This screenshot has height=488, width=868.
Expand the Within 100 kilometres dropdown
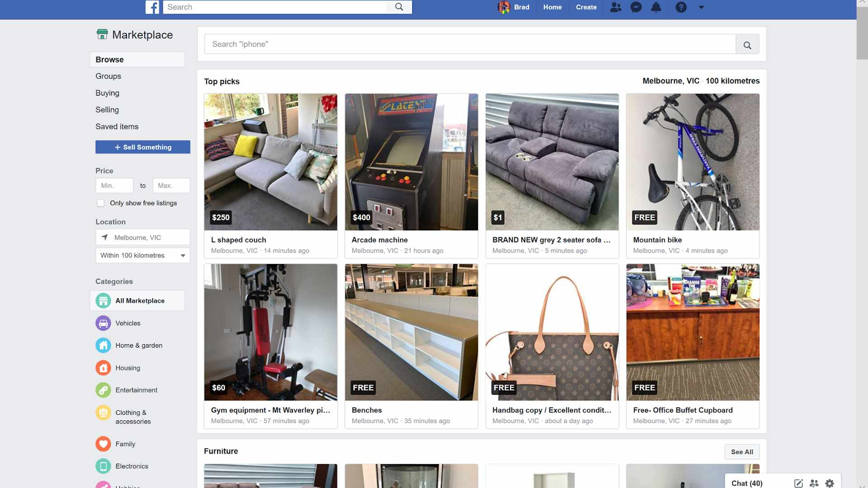pyautogui.click(x=143, y=255)
